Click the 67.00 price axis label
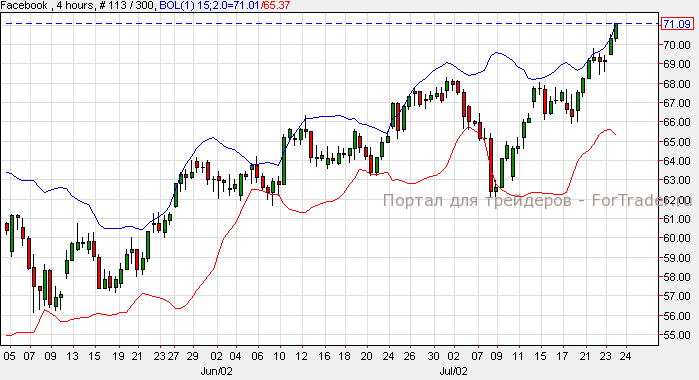Image resolution: width=699 pixels, height=380 pixels. point(676,103)
